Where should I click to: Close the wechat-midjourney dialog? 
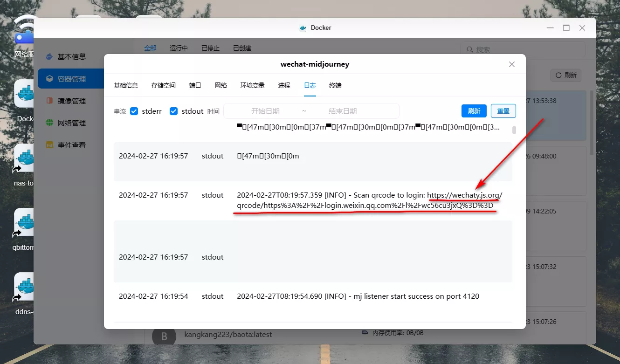pyautogui.click(x=511, y=64)
